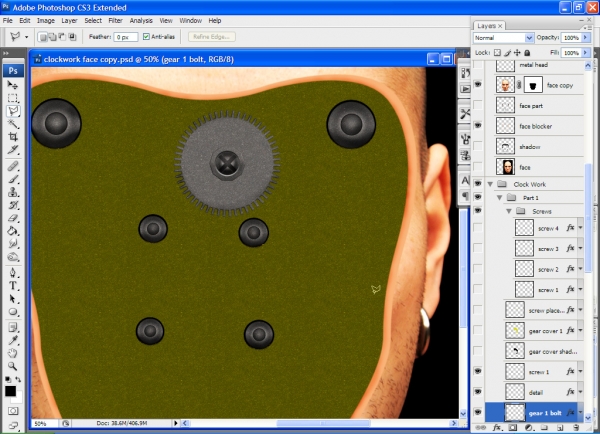
Task: Open the blend mode Normal dropdown
Action: tap(529, 38)
